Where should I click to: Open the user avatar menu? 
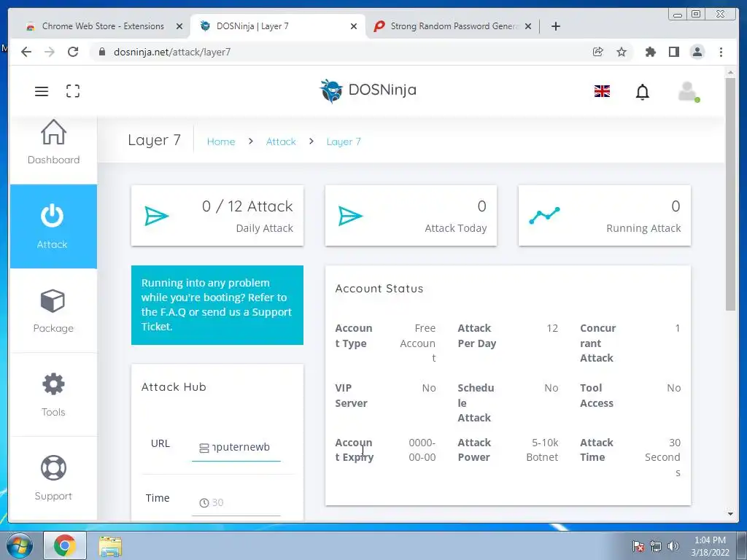coord(689,91)
